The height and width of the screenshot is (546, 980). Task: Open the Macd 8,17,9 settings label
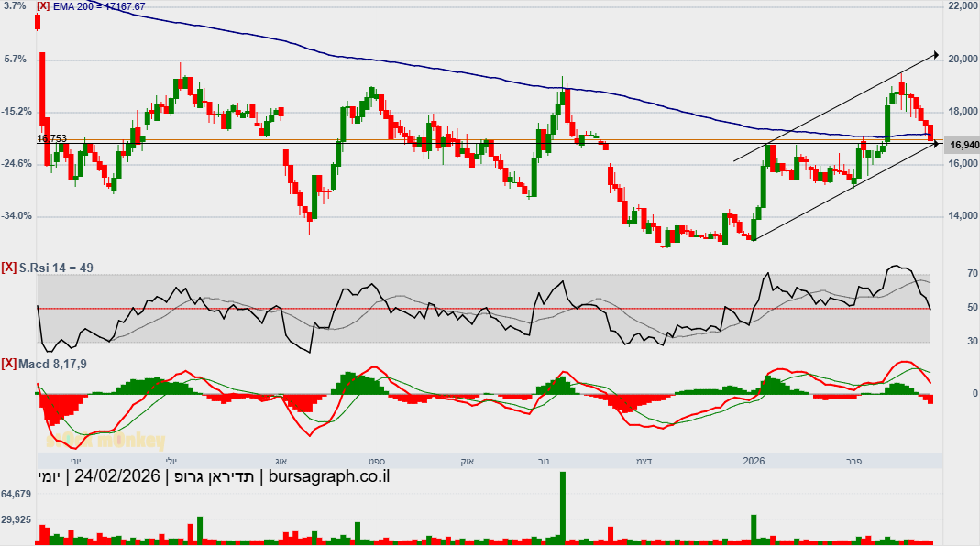(52, 365)
